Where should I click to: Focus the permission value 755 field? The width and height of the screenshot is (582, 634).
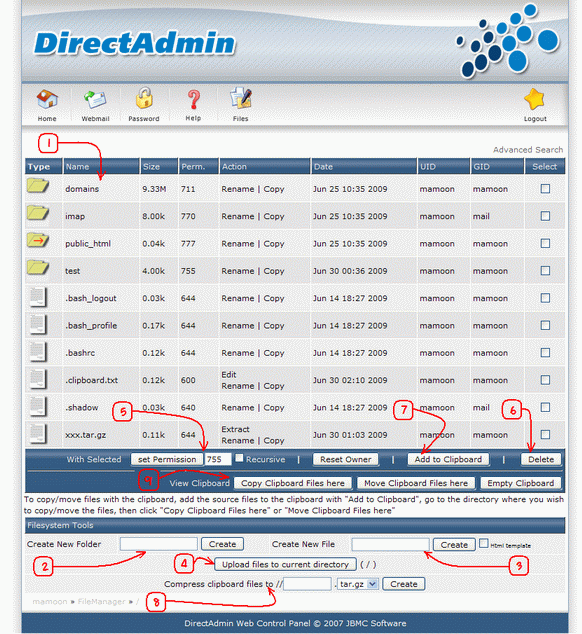[218, 459]
